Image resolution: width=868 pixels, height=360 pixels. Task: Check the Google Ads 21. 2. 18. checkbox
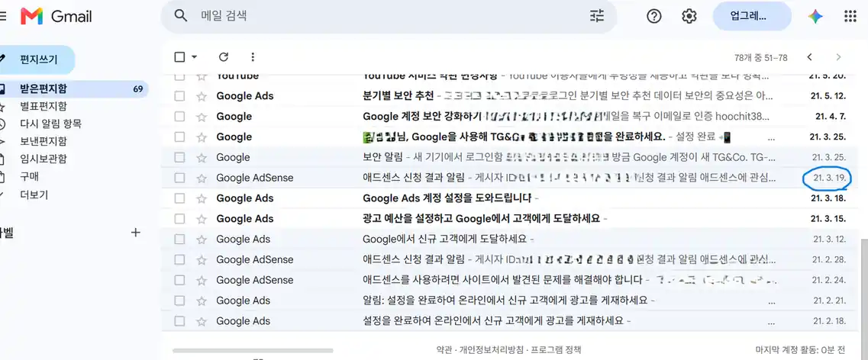coord(179,321)
